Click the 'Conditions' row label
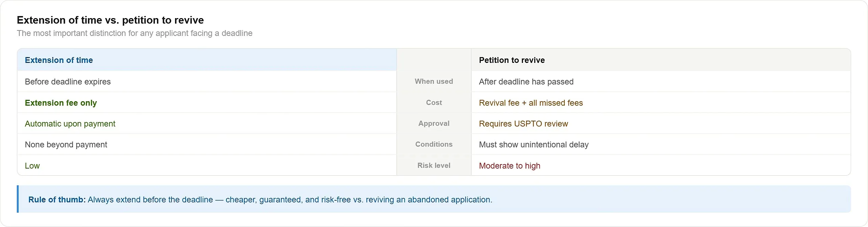 click(434, 144)
